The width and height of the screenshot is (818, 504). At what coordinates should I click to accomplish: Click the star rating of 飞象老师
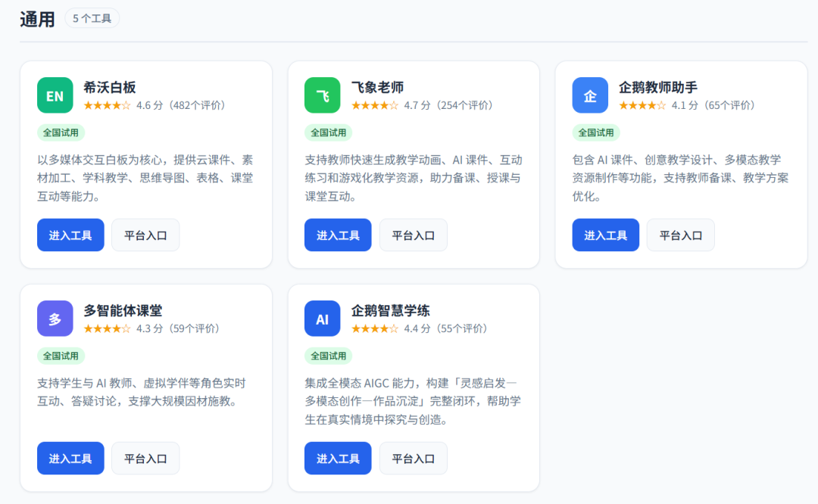[x=375, y=106]
